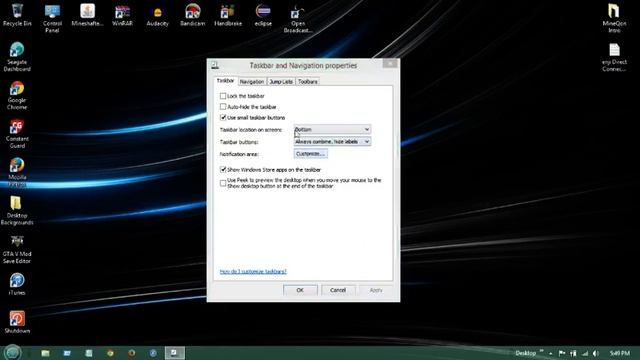Uncheck Show Windows Store apps on taskbar
The width and height of the screenshot is (640, 360).
tap(223, 169)
